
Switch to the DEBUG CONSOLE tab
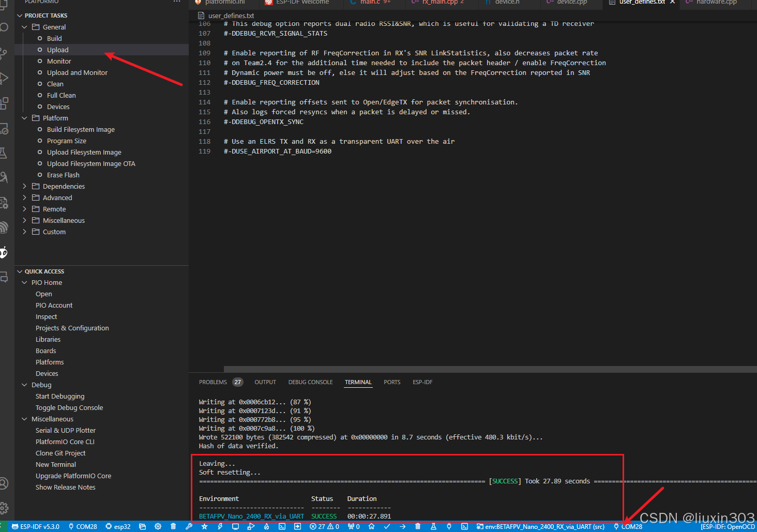(310, 382)
